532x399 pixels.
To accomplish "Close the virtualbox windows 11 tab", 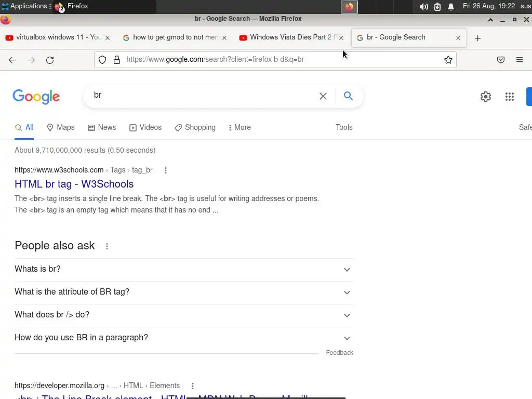I will tap(108, 38).
